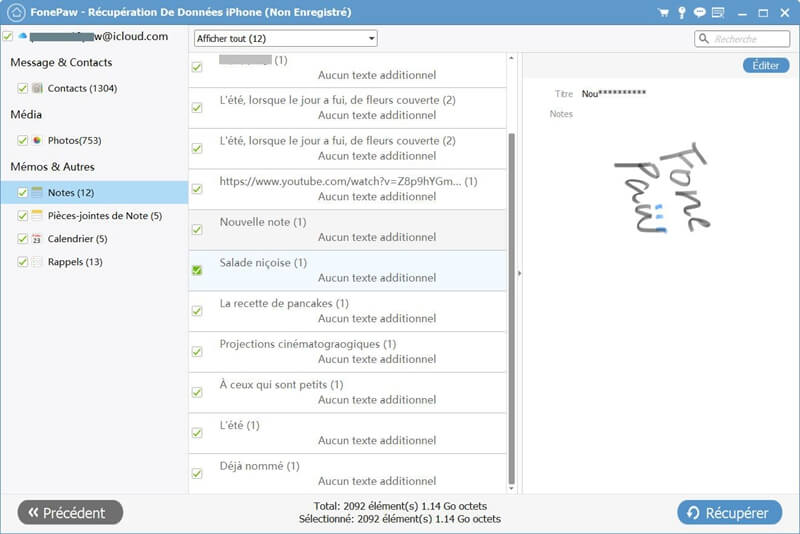Click the notes list vertical scrollbar
The image size is (800, 534).
click(512, 308)
